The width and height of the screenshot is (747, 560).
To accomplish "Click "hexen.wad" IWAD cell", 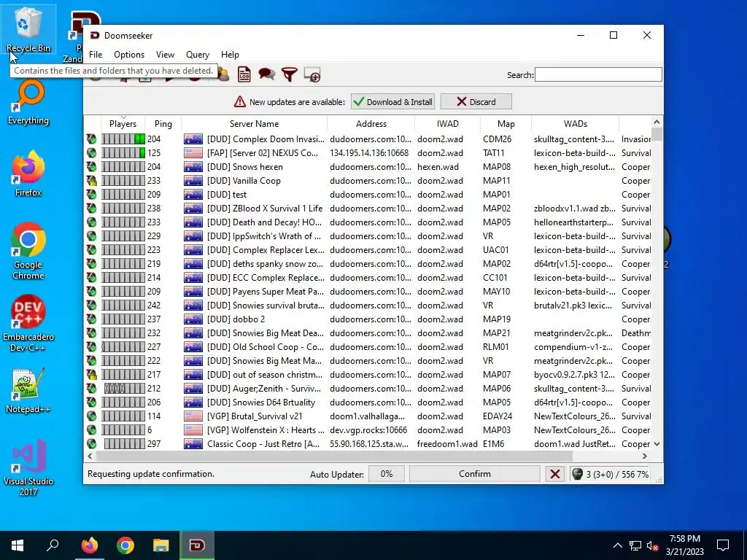I will coord(438,167).
